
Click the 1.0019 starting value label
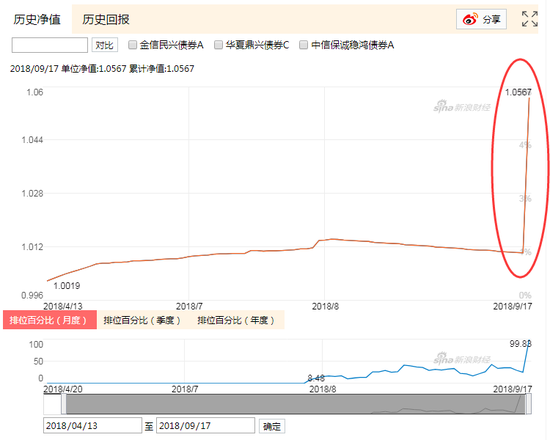pyautogui.click(x=67, y=286)
